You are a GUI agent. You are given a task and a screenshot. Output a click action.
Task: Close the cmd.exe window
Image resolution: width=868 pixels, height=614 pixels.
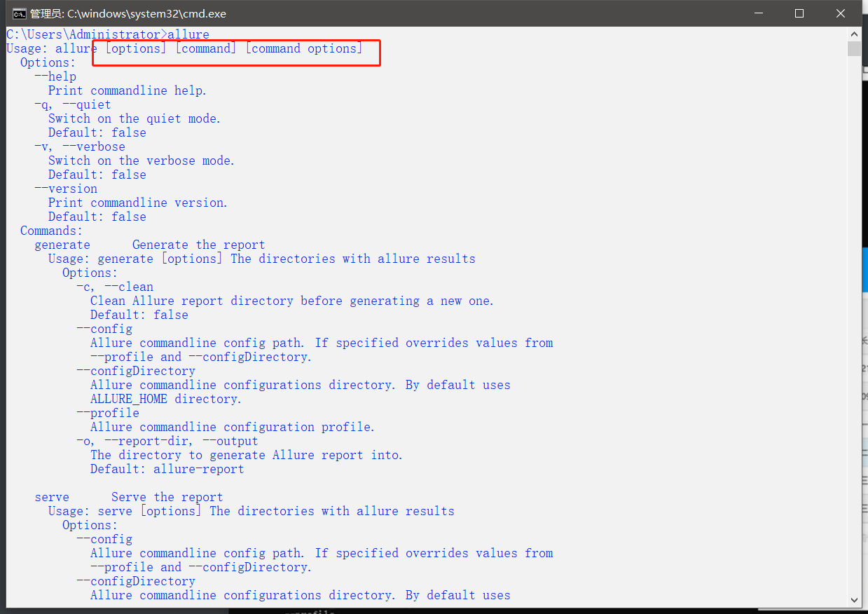pyautogui.click(x=841, y=13)
